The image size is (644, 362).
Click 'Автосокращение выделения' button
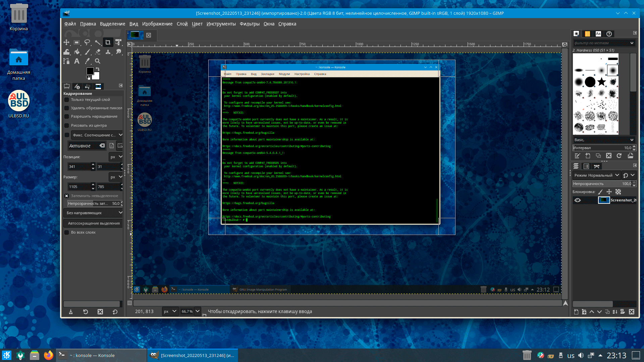coord(94,223)
